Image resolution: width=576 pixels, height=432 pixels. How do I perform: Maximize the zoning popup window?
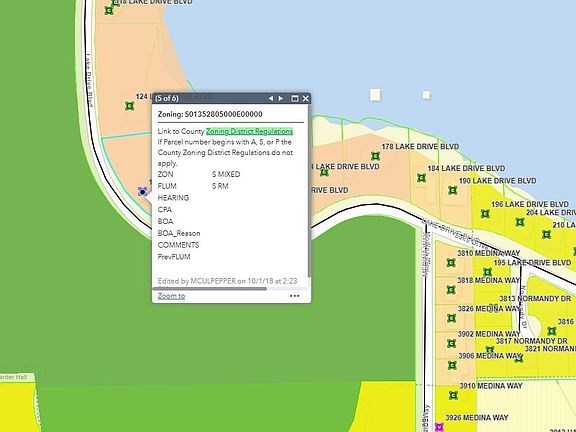[x=295, y=98]
